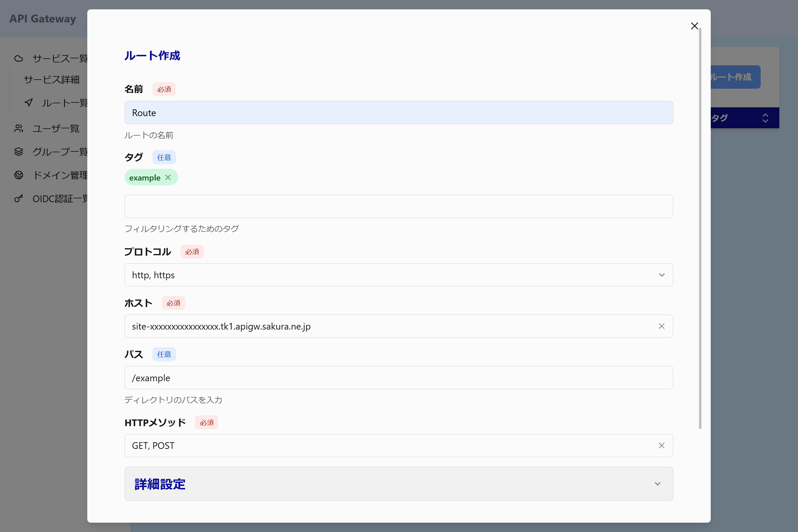The height and width of the screenshot is (532, 798).
Task: Select サービス詳細 in the sidebar
Action: [x=52, y=80]
